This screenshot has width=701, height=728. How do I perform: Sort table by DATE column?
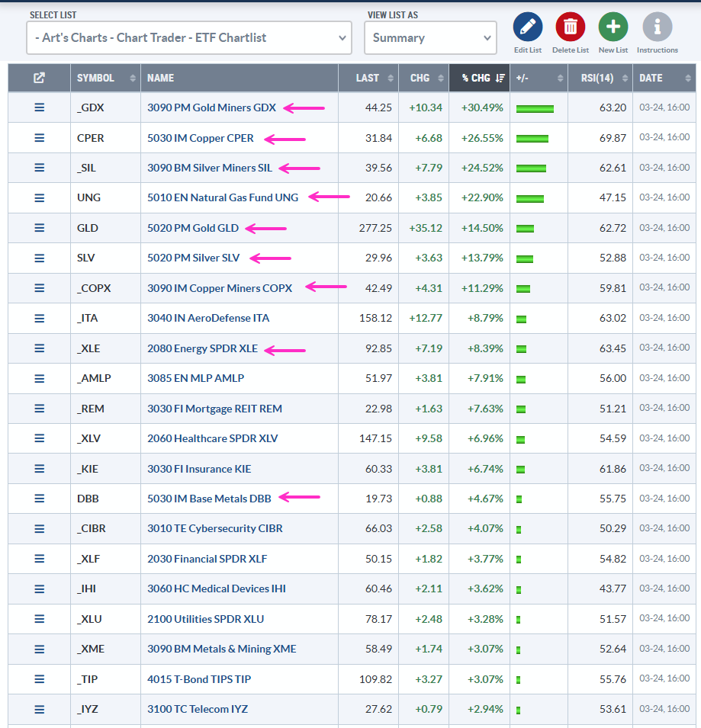point(664,78)
